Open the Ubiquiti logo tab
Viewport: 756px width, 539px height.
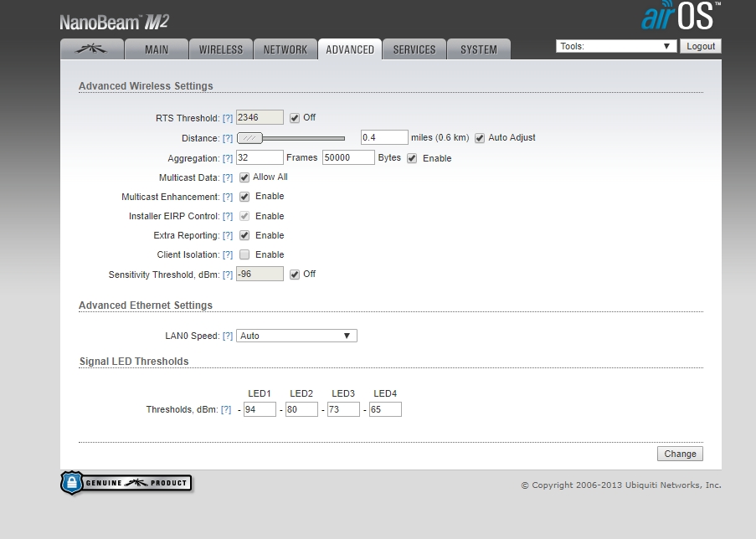click(x=92, y=49)
